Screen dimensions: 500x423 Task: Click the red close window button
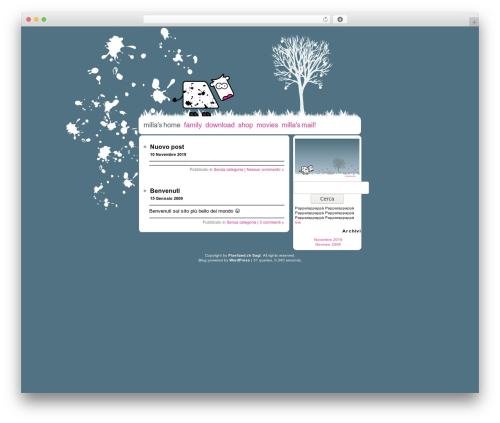click(x=29, y=19)
